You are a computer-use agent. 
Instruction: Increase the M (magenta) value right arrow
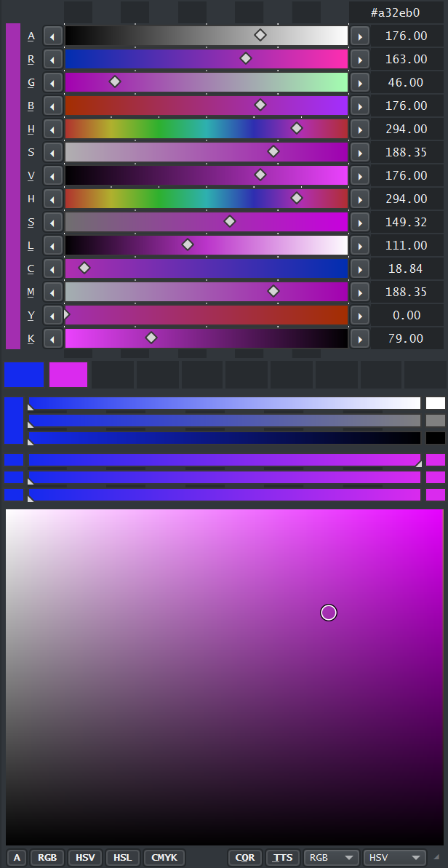point(360,292)
